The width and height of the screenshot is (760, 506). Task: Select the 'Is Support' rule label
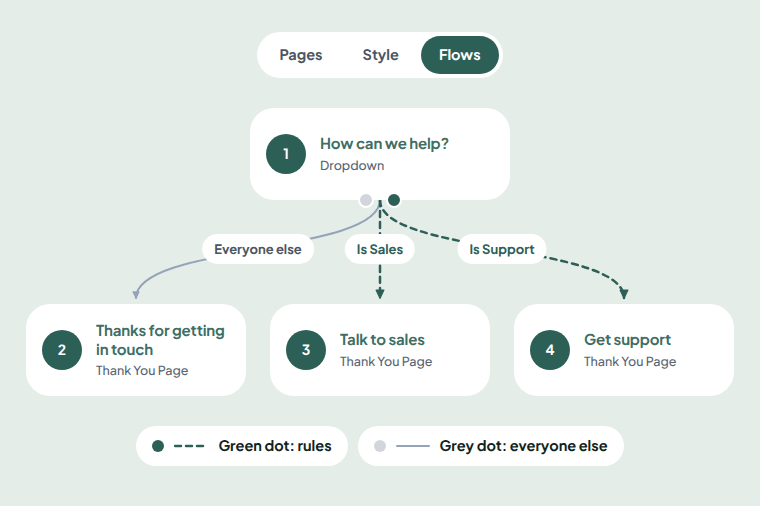(502, 249)
